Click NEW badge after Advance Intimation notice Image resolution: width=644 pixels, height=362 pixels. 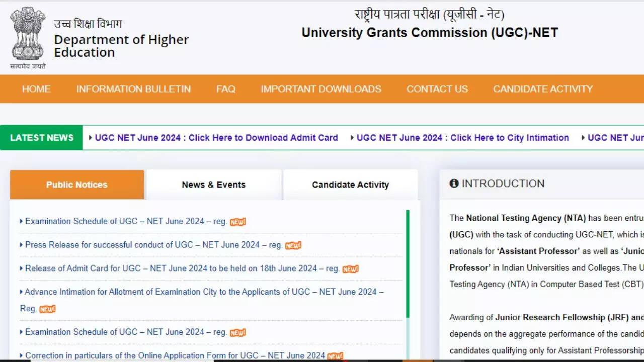coord(47,309)
